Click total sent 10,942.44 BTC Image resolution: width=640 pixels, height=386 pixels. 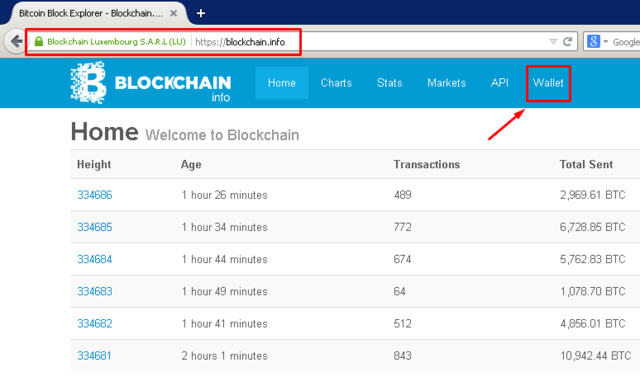596,356
